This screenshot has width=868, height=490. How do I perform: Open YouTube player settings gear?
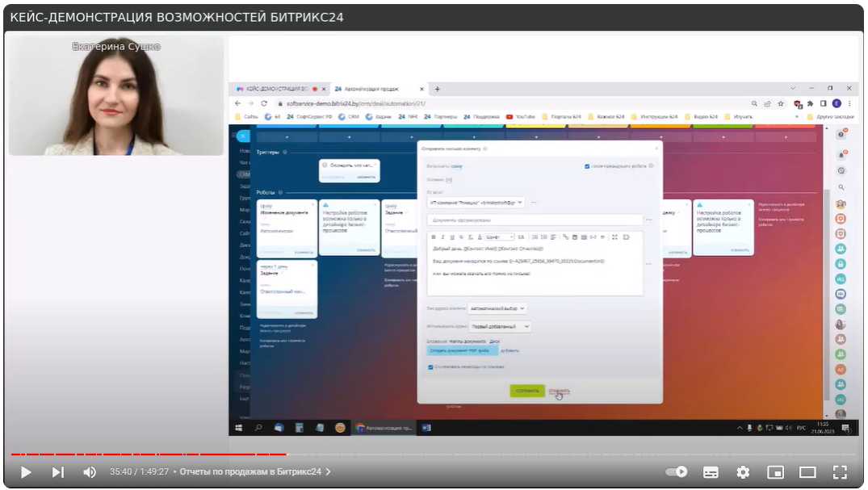pos(743,472)
